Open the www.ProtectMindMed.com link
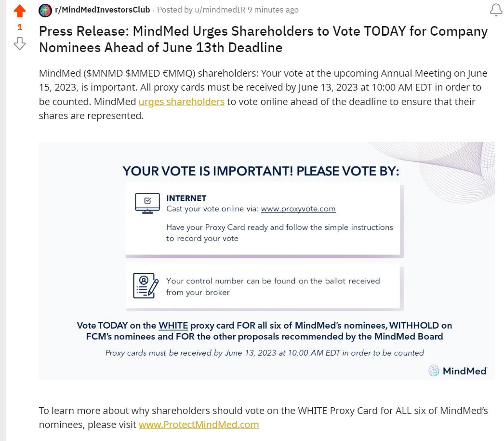The image size is (504, 441). point(199,425)
